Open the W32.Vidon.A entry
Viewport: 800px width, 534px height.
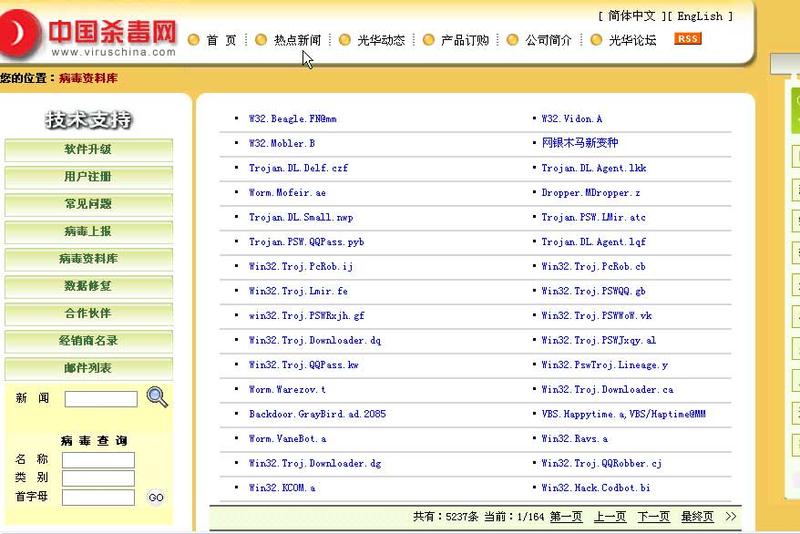(x=572, y=119)
